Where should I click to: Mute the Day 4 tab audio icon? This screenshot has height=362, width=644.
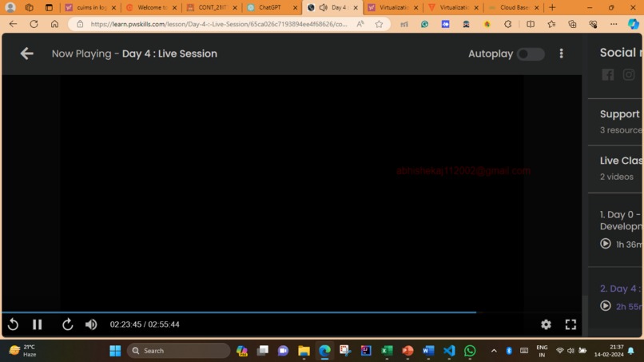click(324, 7)
